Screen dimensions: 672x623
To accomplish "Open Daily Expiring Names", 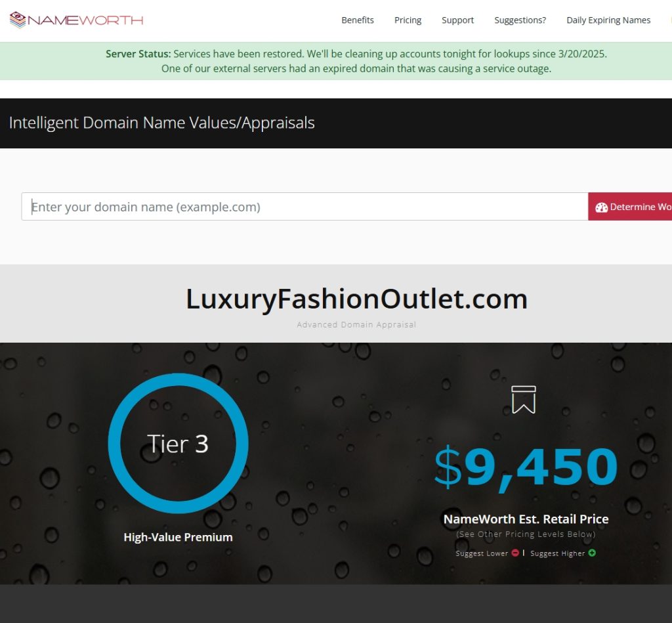I will pos(608,20).
